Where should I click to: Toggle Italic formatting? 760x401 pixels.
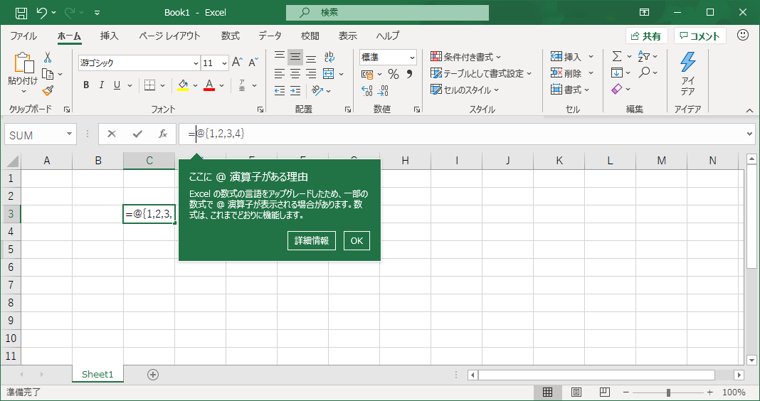(101, 85)
